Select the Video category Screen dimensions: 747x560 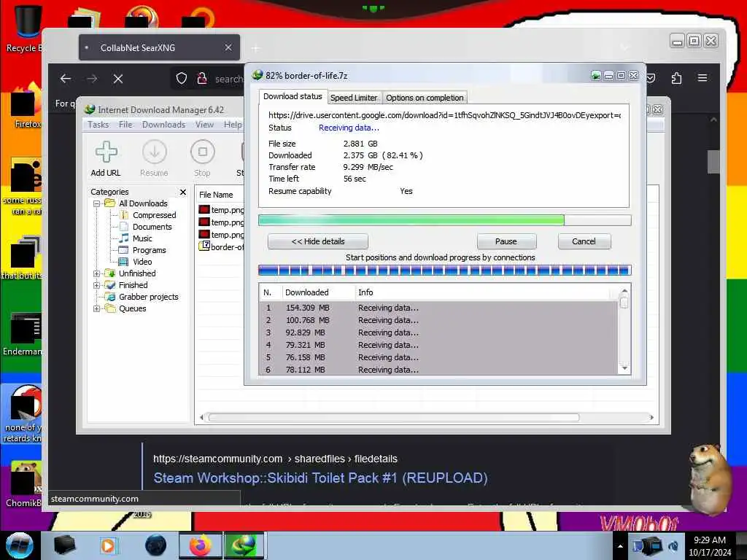pos(142,262)
